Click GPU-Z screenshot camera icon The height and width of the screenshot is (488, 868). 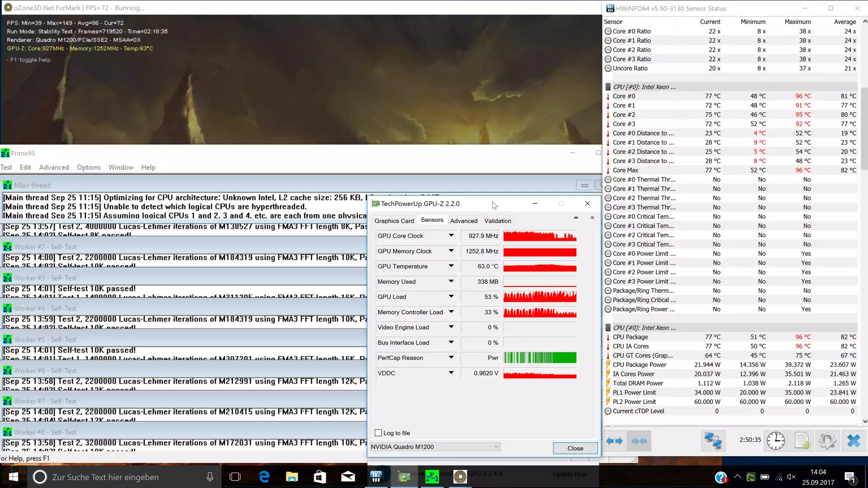pyautogui.click(x=576, y=218)
